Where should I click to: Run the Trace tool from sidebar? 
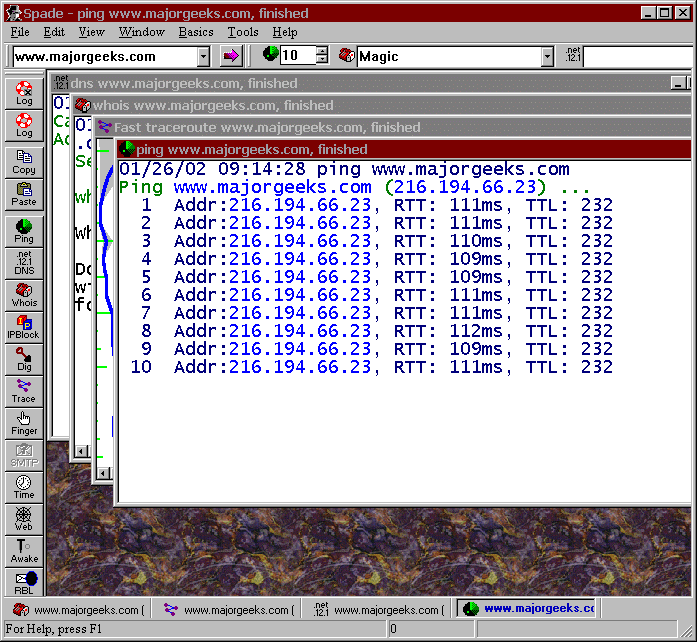[x=24, y=391]
